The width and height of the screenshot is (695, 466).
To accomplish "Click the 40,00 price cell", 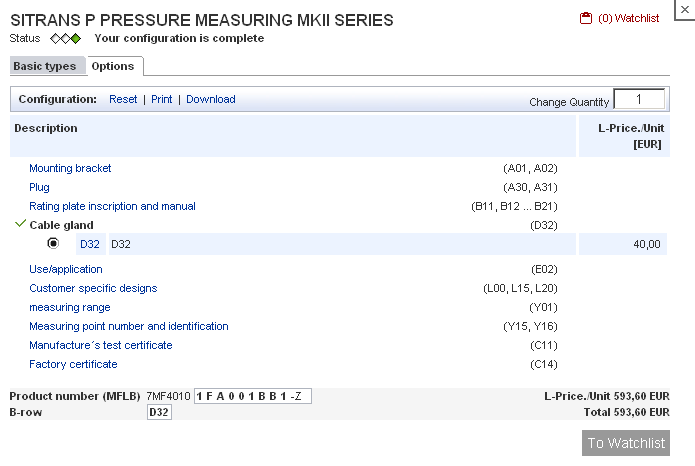I will pyautogui.click(x=623, y=244).
